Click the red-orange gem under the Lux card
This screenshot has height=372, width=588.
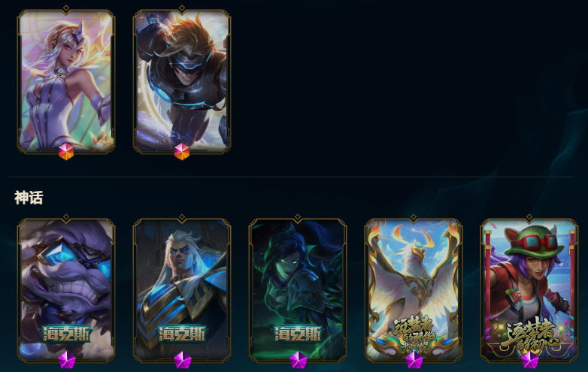pos(66,151)
